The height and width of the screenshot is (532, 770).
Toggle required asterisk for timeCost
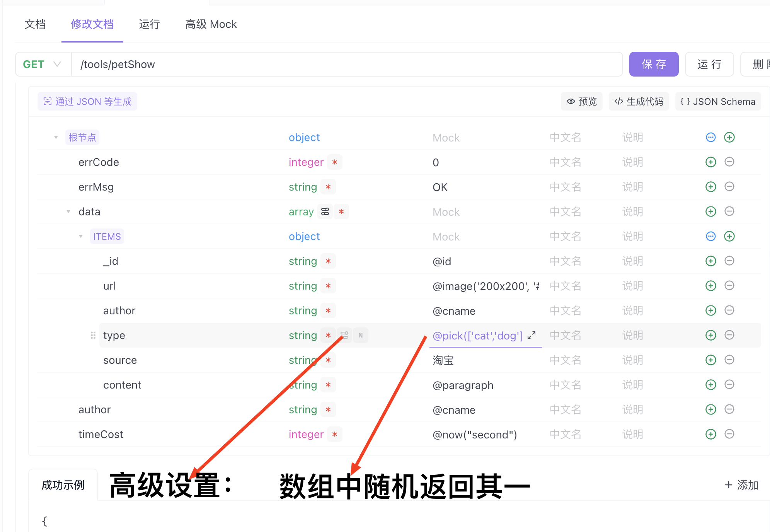point(335,434)
